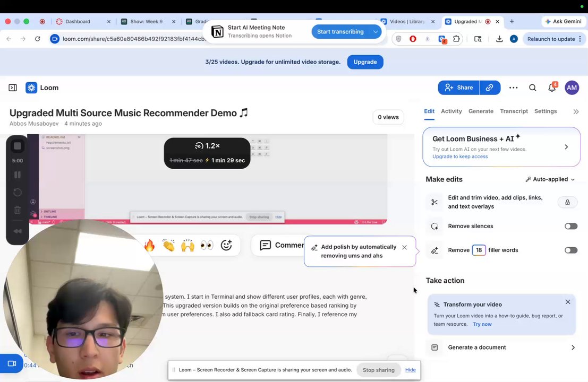Collapse the right panel with double chevron

576,111
